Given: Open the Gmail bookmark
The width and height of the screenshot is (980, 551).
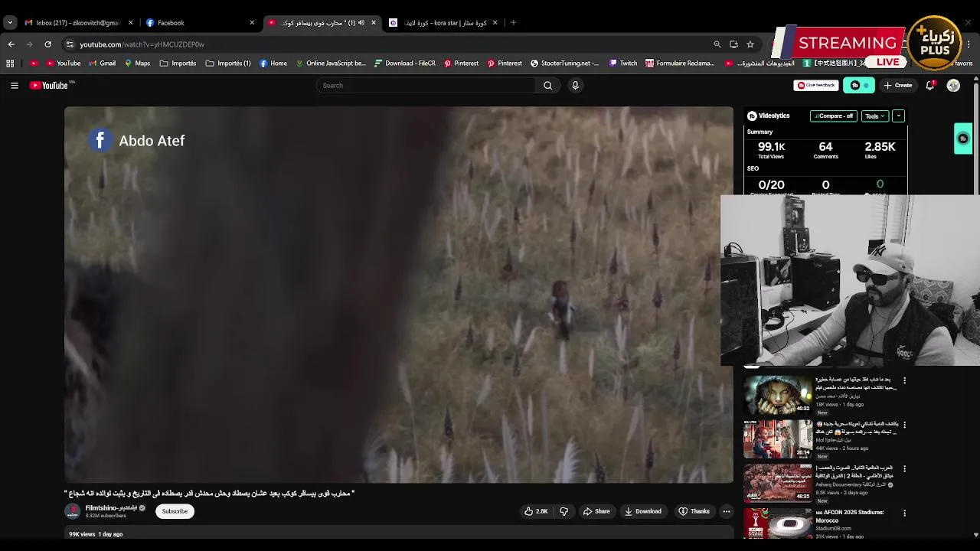Looking at the screenshot, I should pos(102,64).
